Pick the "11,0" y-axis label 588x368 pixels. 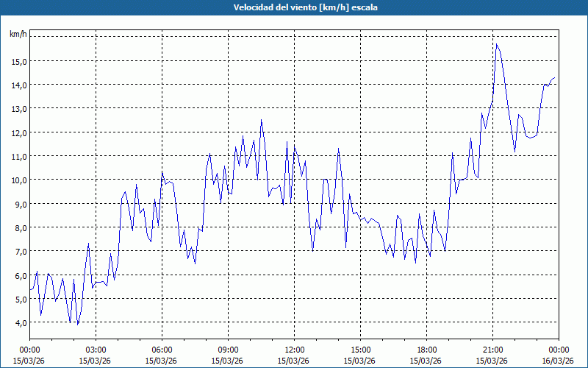pos(19,157)
